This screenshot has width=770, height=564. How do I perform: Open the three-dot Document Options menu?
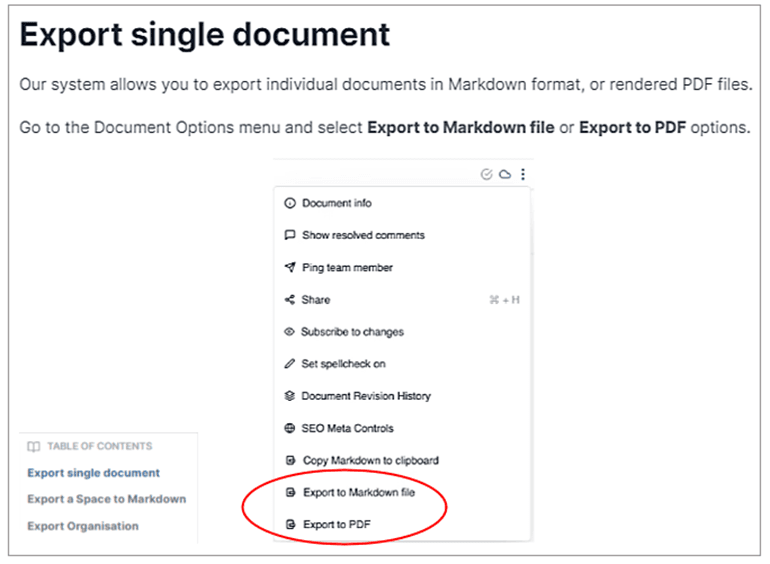coord(523,175)
